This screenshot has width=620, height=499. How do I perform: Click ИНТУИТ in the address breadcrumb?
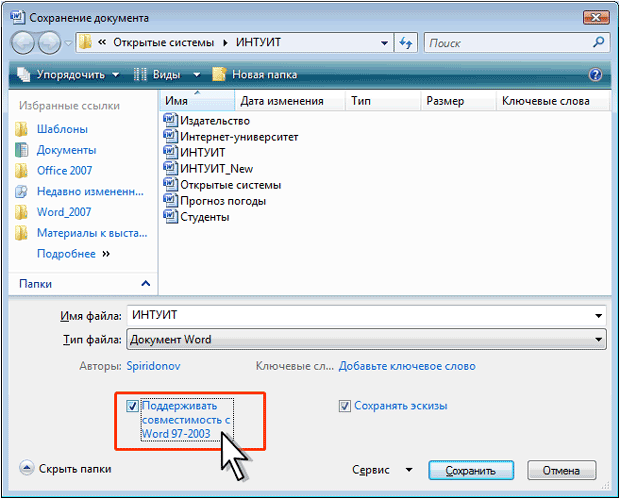[258, 42]
